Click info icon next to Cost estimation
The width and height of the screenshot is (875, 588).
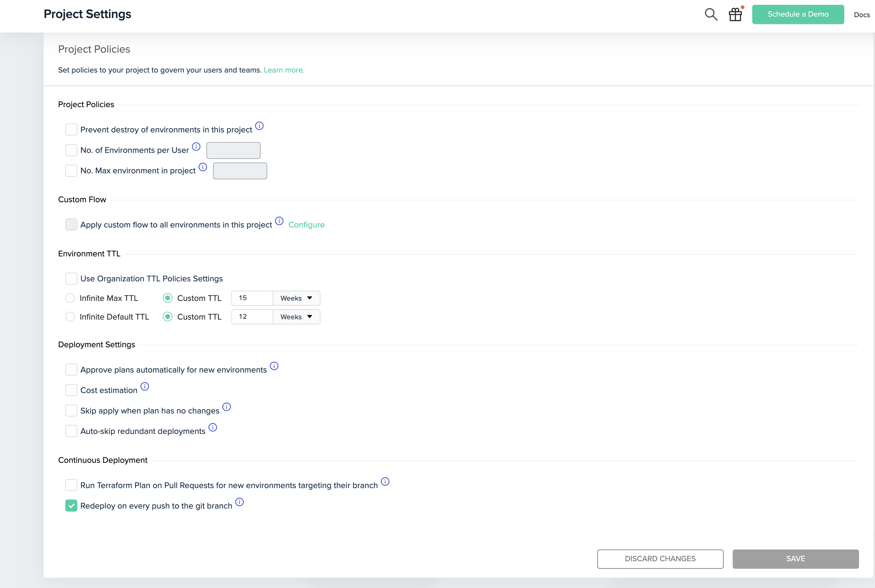pos(145,386)
